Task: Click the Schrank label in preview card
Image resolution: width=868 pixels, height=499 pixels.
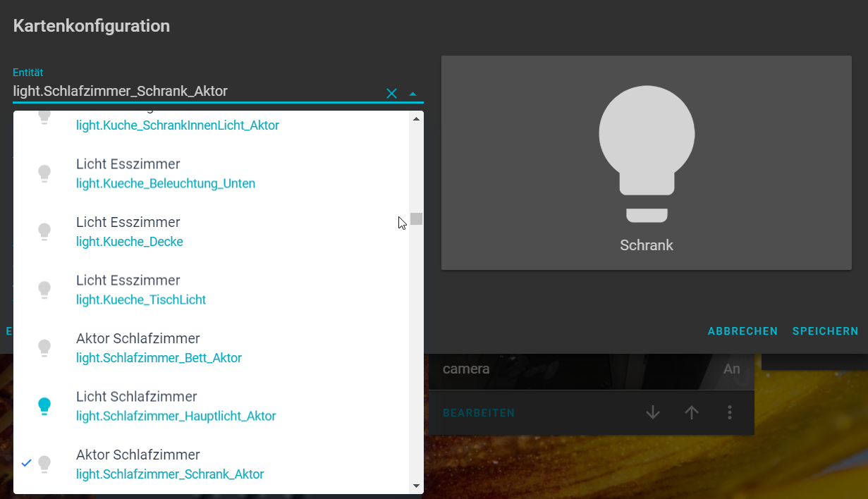Action: point(647,245)
